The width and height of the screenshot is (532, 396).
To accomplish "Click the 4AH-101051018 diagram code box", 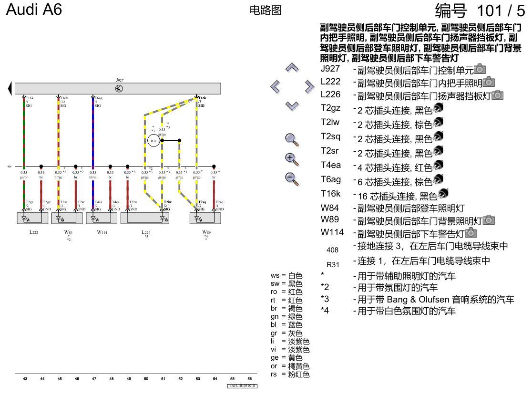I will (242, 386).
